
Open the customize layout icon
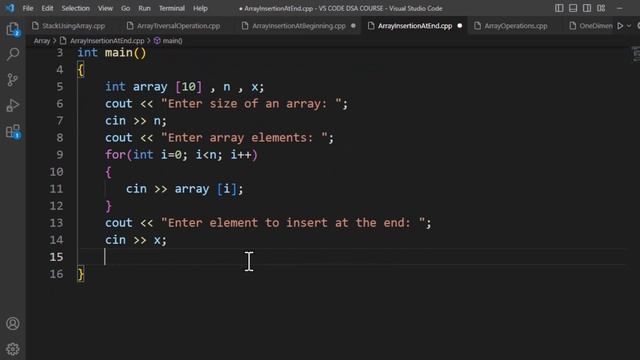[601, 8]
